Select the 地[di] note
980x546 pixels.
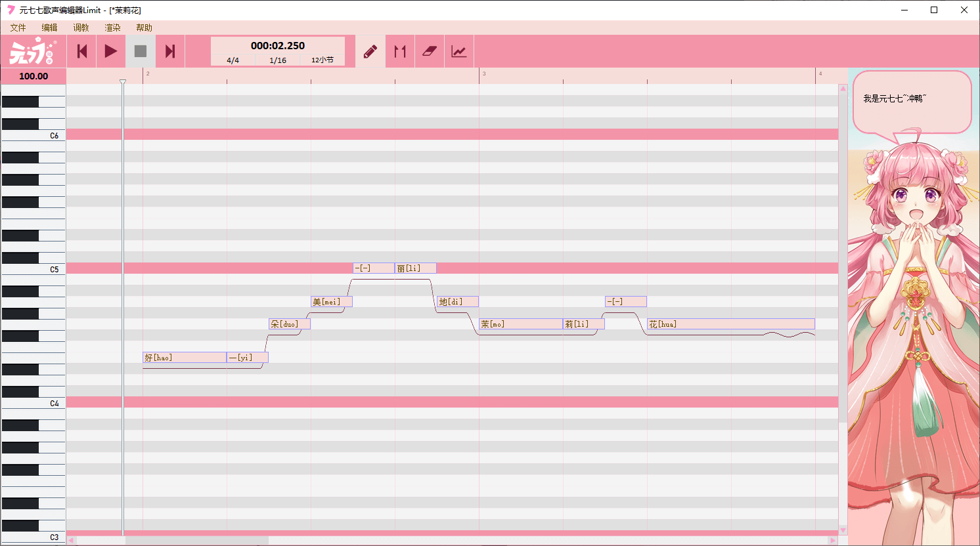coord(458,302)
